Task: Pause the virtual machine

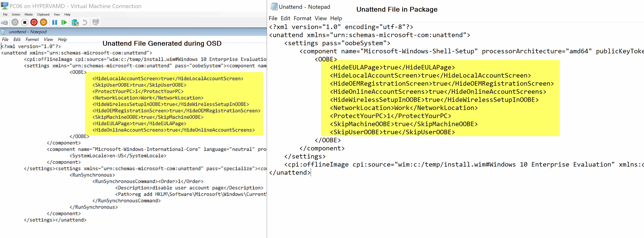Action: (55, 22)
